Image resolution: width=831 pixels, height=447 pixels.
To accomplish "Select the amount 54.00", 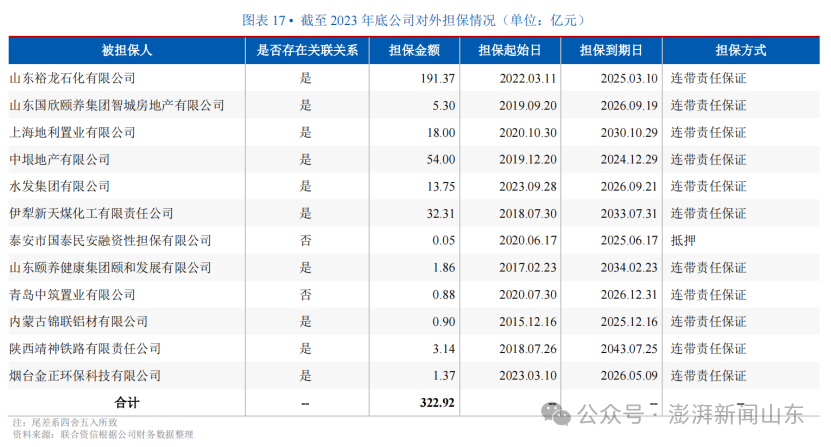I will coord(441,160).
